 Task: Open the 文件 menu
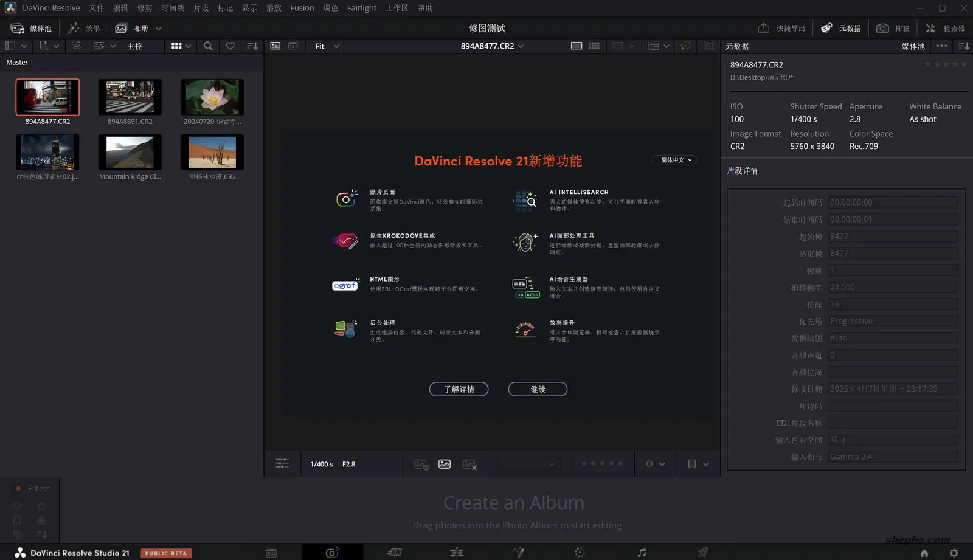97,8
